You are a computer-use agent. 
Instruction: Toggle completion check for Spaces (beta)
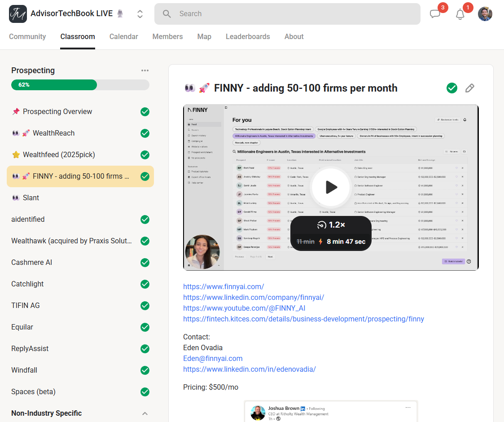pyautogui.click(x=145, y=392)
